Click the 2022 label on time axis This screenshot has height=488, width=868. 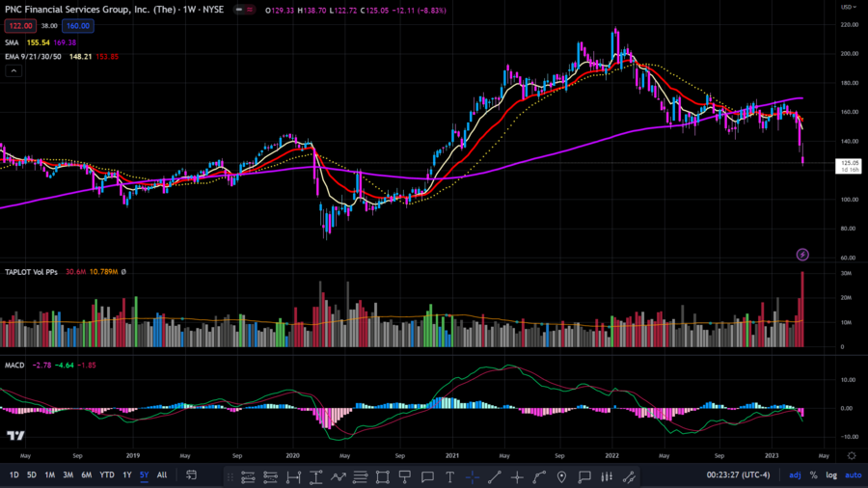click(x=611, y=456)
